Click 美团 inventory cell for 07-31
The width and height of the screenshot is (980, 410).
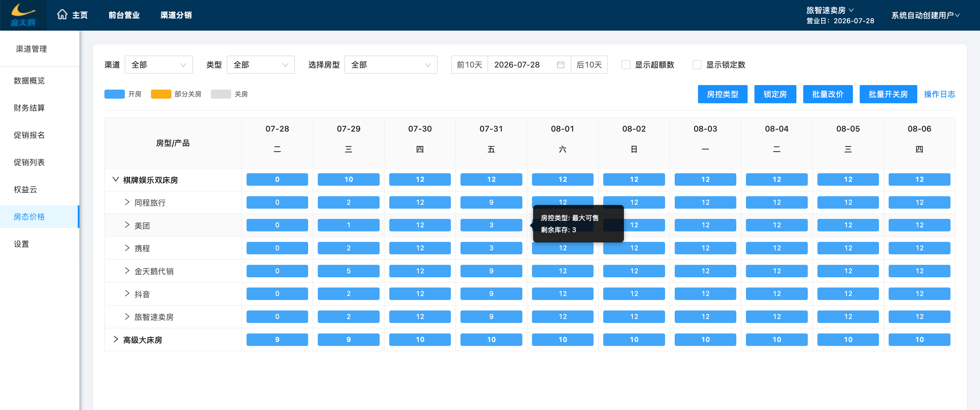tap(491, 225)
